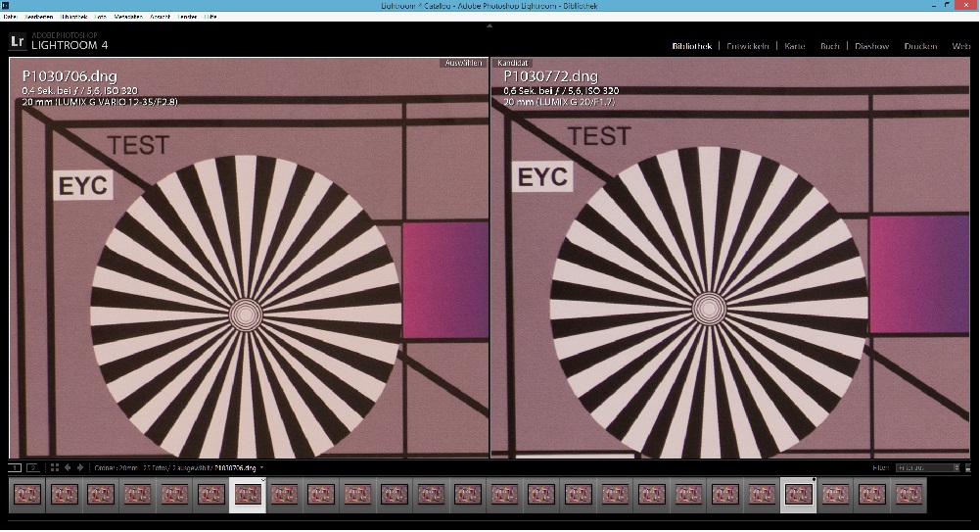Open the second window icon '2'

(x=33, y=467)
